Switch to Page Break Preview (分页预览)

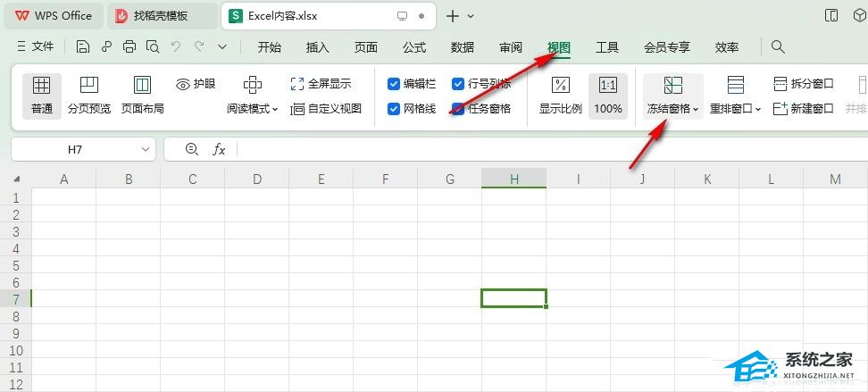89,96
